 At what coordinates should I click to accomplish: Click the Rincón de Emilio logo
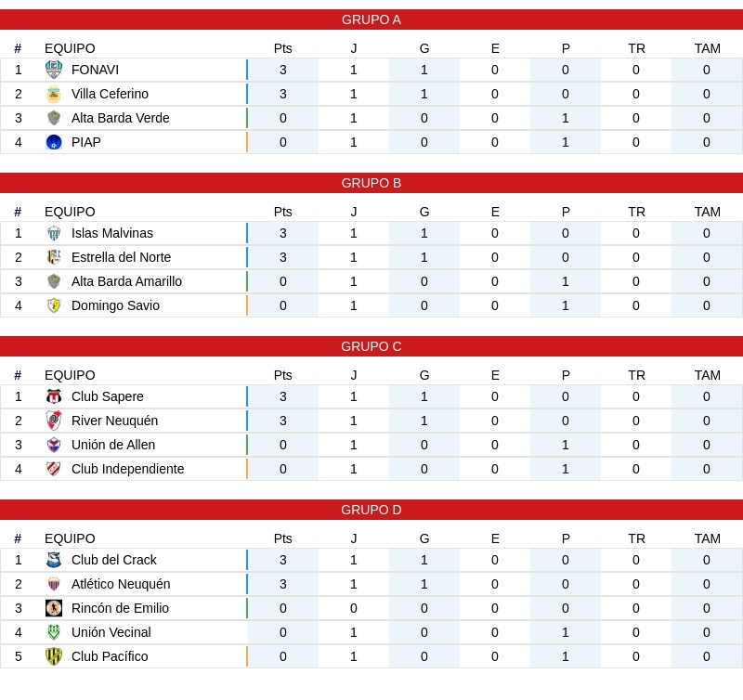[x=54, y=608]
